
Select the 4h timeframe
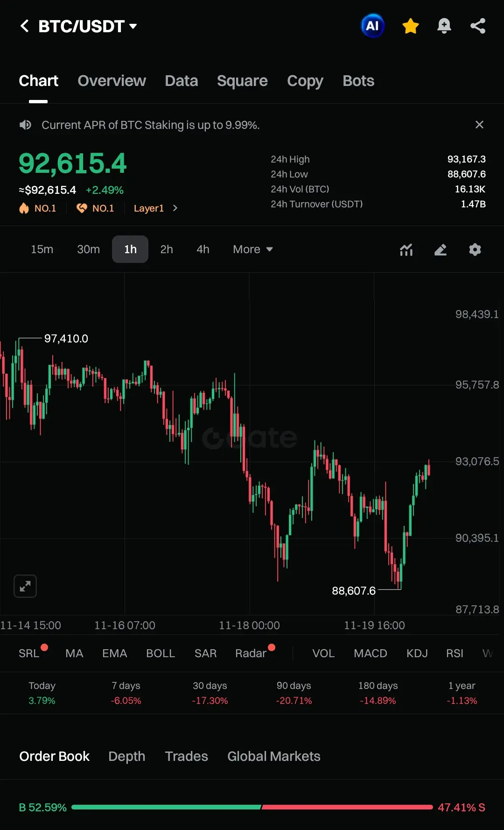tap(203, 249)
